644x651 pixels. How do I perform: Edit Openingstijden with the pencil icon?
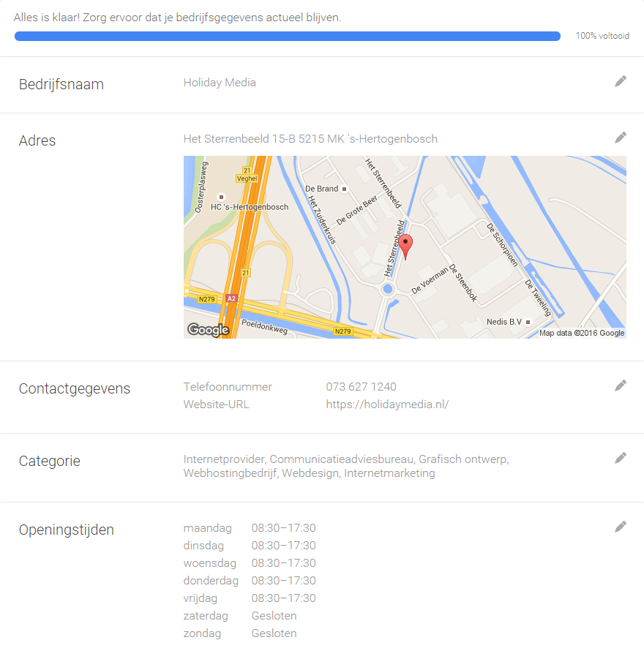(x=621, y=527)
